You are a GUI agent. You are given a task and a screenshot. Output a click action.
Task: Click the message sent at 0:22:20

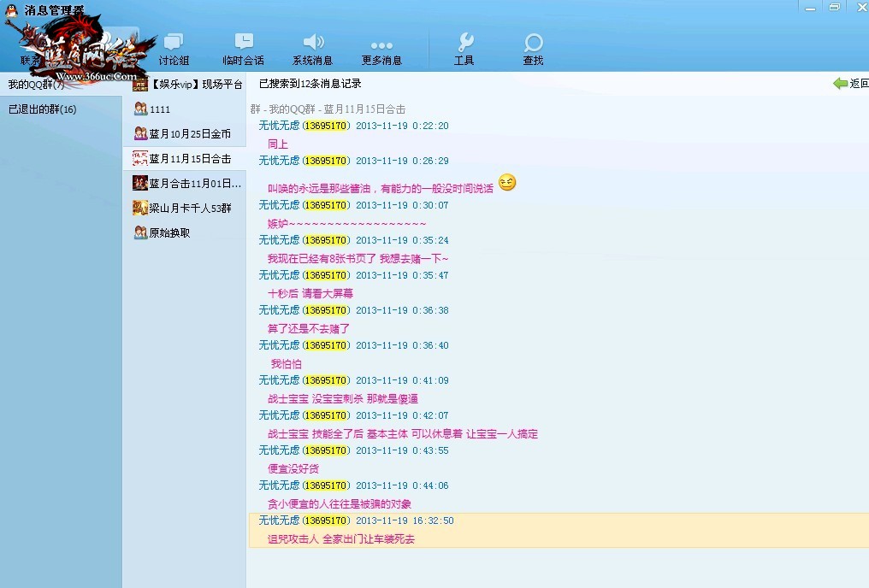[277, 144]
